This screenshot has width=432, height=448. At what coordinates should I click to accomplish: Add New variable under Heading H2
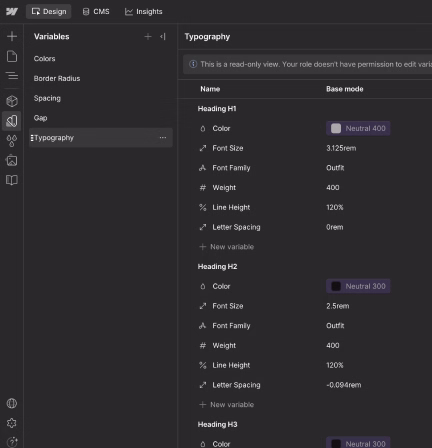[227, 405]
